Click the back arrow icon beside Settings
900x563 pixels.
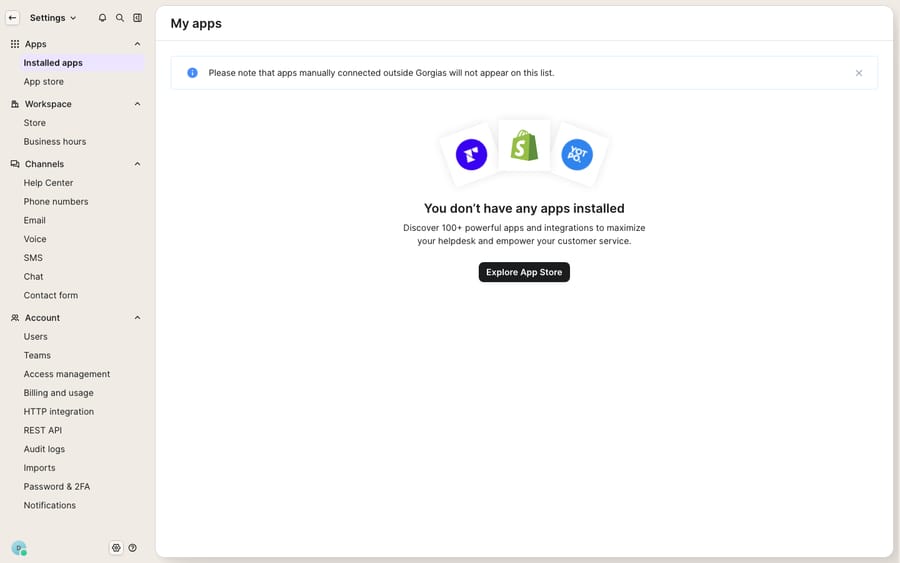click(13, 18)
